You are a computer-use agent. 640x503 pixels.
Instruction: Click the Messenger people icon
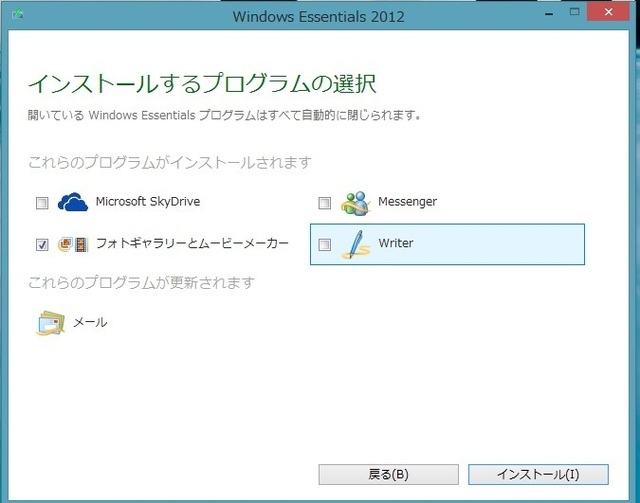356,203
